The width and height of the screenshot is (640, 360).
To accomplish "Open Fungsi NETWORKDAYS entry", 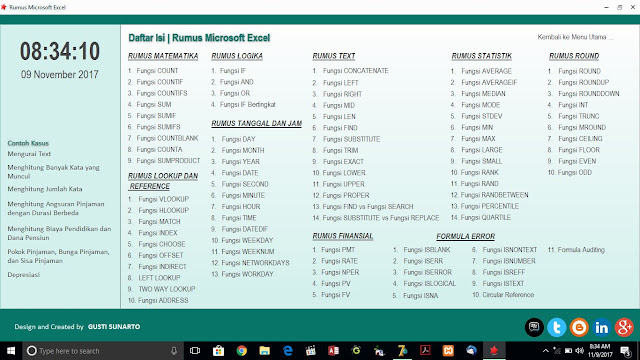I will coord(256,263).
